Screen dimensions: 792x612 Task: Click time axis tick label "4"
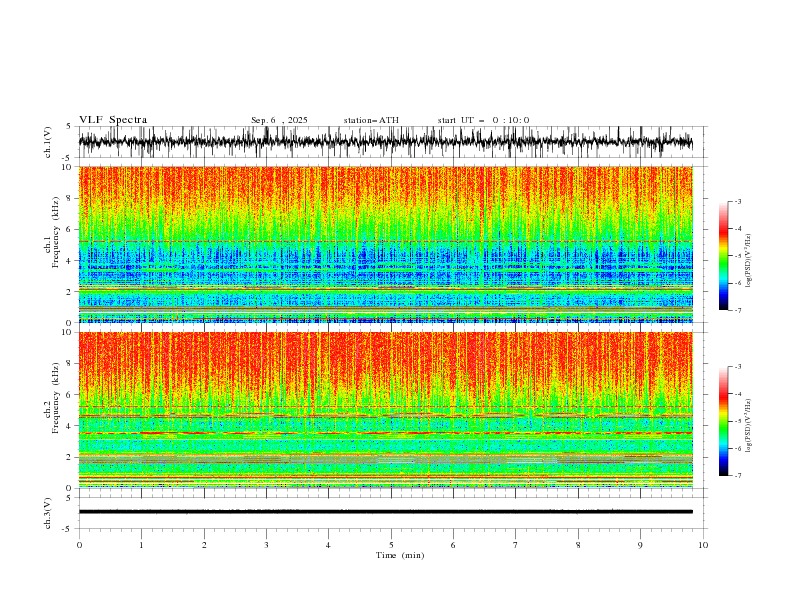click(328, 545)
